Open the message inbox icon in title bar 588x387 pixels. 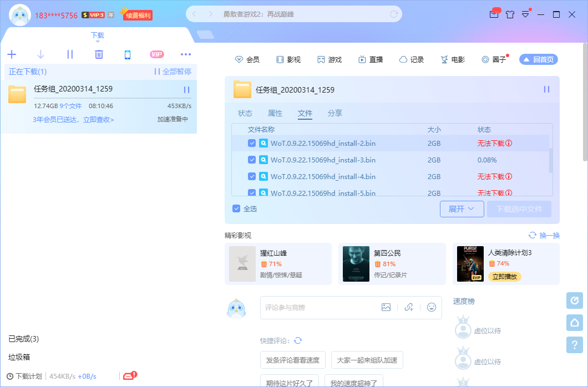pos(494,14)
